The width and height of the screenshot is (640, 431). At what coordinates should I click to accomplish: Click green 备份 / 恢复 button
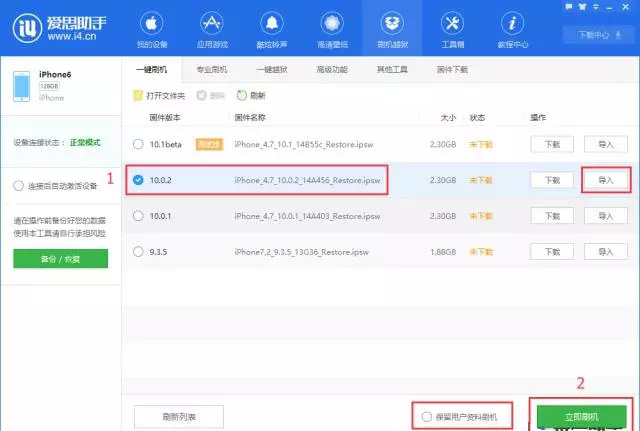pos(60,258)
